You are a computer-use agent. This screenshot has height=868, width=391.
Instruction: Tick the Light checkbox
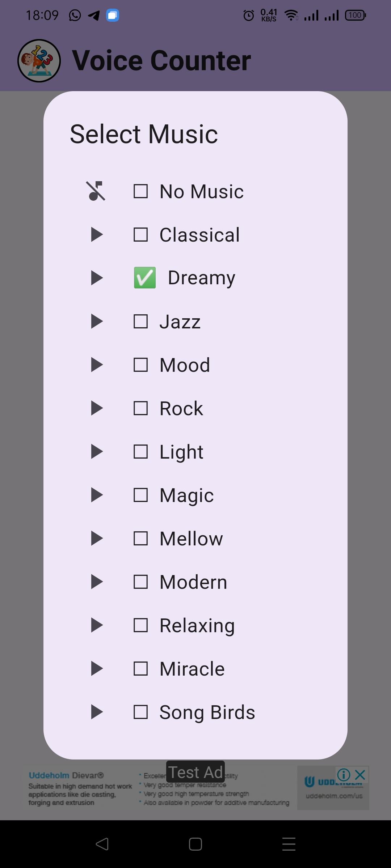tap(140, 452)
